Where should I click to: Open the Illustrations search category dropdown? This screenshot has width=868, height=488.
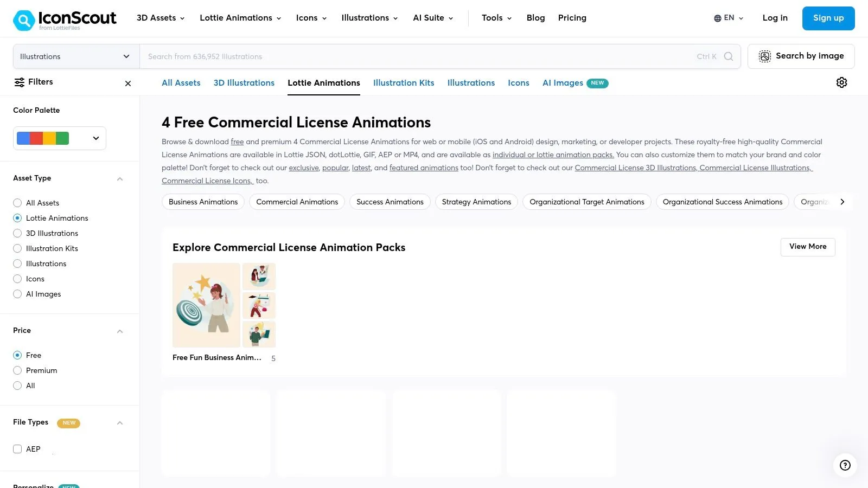(x=75, y=56)
